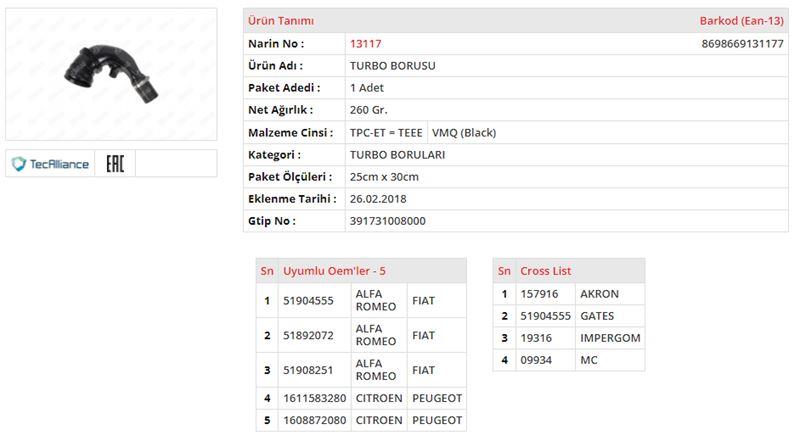800x441 pixels.
Task: Select OEM number 1611583280
Action: (x=314, y=398)
